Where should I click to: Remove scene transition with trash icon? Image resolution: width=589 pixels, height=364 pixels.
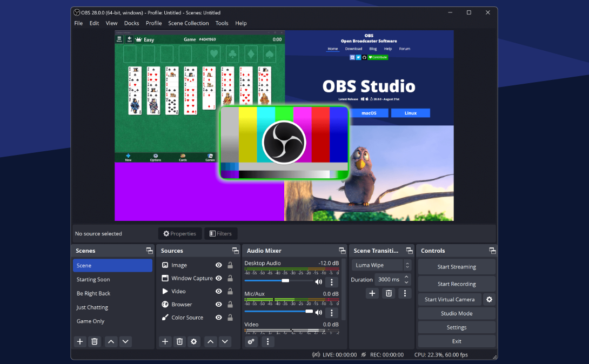(x=389, y=293)
